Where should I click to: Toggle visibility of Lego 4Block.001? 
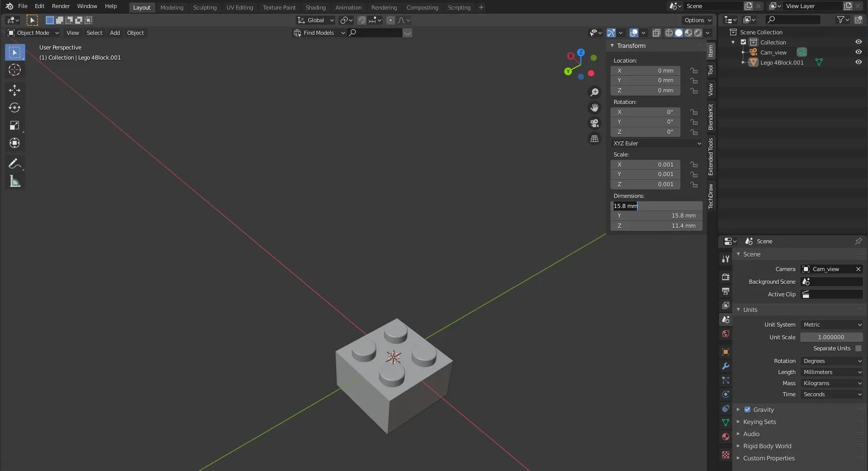click(x=858, y=62)
